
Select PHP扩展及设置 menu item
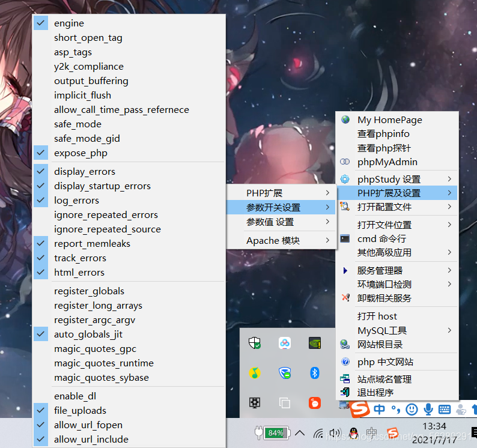pyautogui.click(x=397, y=193)
